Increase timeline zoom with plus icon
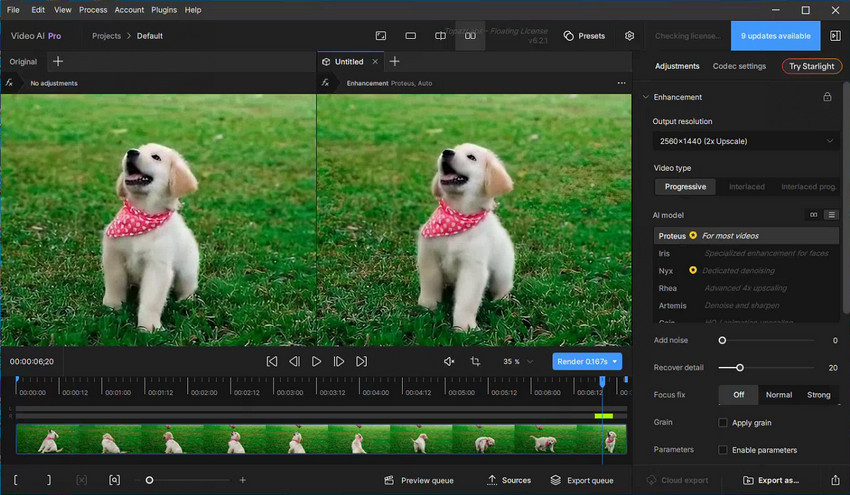This screenshot has width=850, height=495. [x=243, y=480]
